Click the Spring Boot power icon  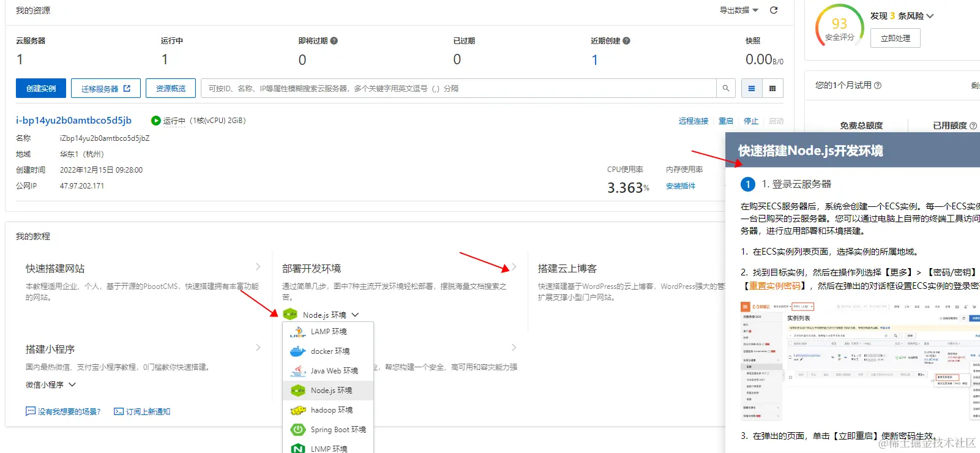tap(297, 430)
